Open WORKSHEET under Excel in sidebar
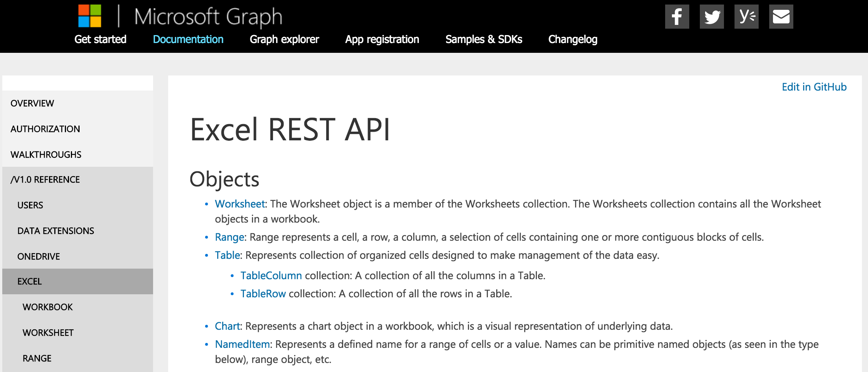The width and height of the screenshot is (868, 372). pyautogui.click(x=78, y=333)
